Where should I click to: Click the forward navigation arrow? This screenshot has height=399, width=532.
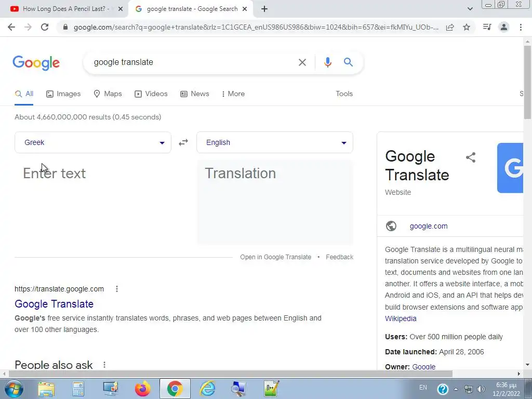[28, 27]
